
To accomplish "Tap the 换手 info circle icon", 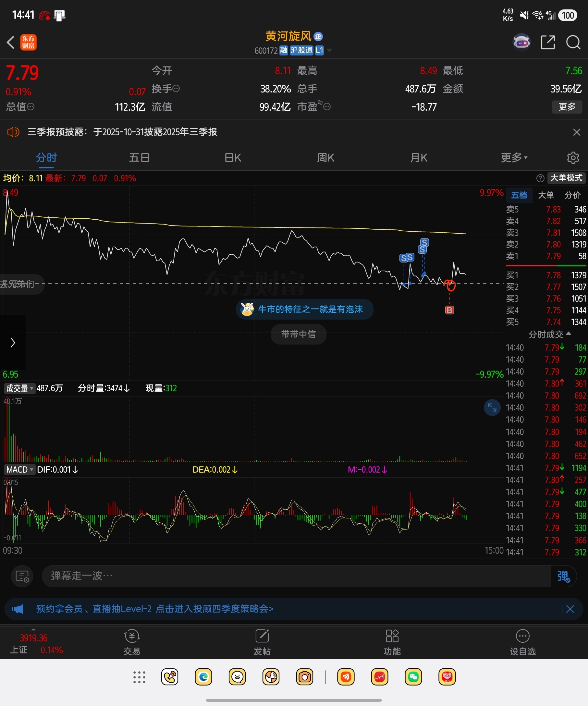I will pos(176,89).
